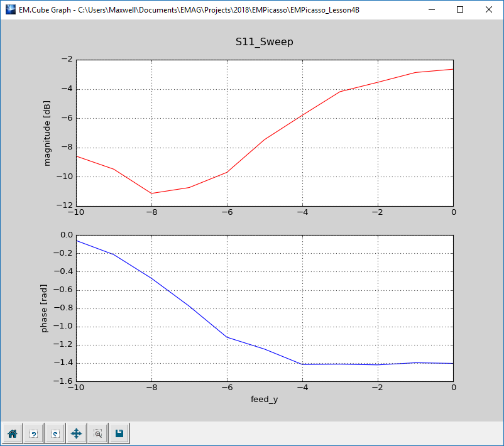Go back to previous view

pos(34,433)
